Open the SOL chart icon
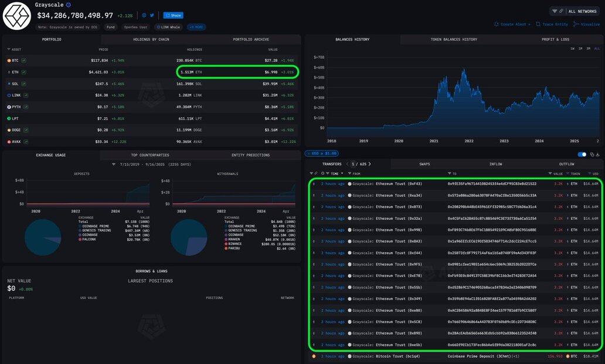Image resolution: width=605 pixels, height=364 pixels. pyautogui.click(x=24, y=84)
